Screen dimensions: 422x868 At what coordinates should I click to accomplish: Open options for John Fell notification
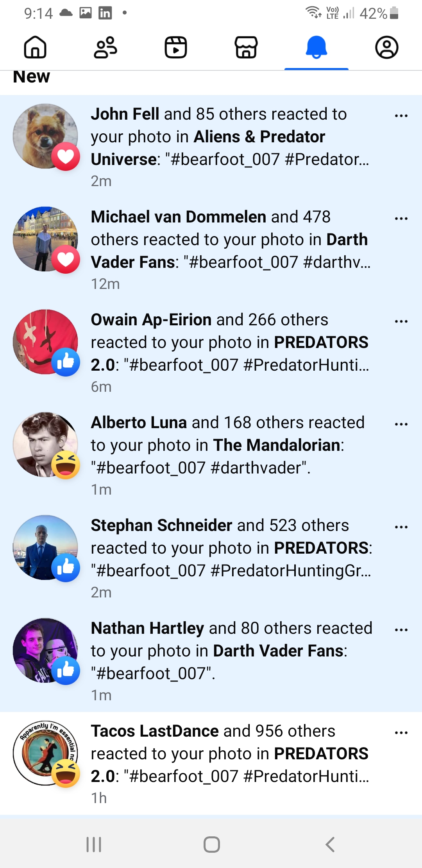click(401, 116)
